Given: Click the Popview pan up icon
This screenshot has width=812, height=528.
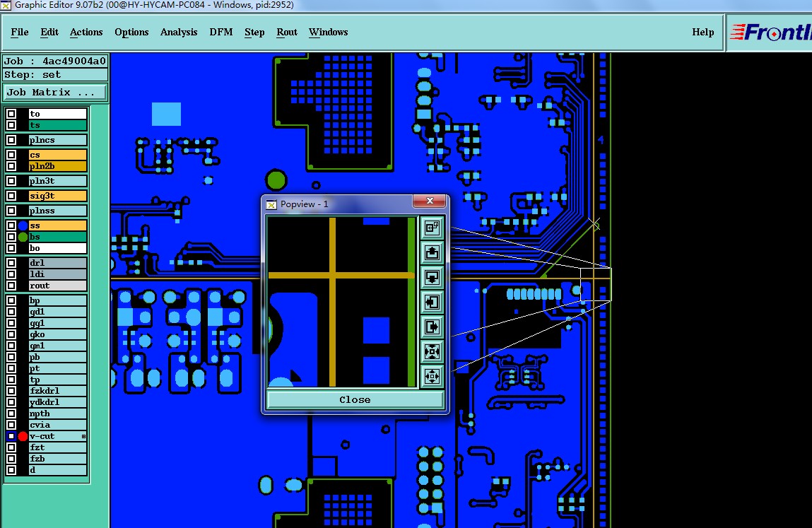Looking at the screenshot, I should click(x=432, y=252).
